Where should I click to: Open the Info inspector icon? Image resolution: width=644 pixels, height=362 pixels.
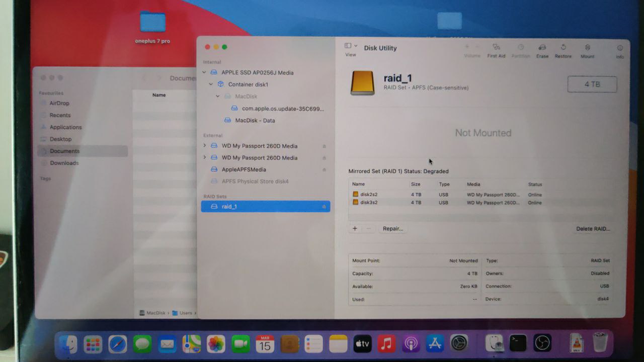620,48
